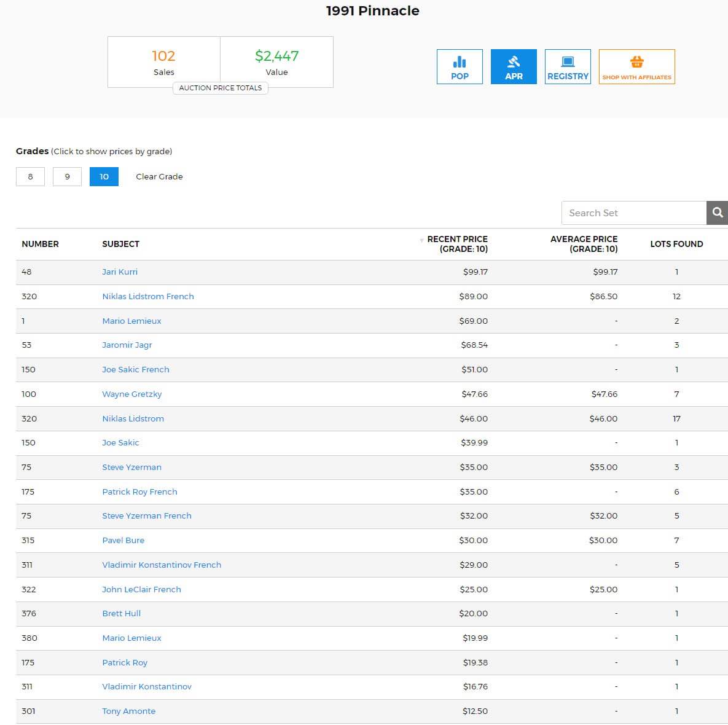
Task: Click the 17 lots found value
Action: (x=676, y=418)
